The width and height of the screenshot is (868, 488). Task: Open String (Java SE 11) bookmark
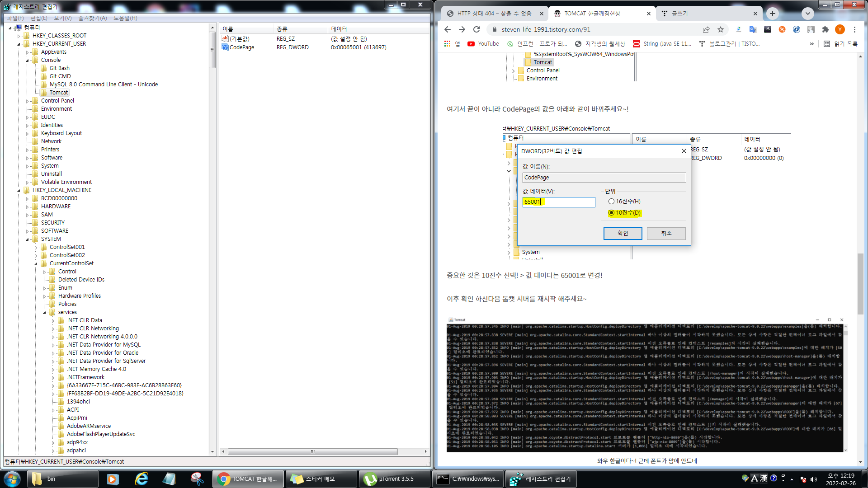(x=662, y=44)
